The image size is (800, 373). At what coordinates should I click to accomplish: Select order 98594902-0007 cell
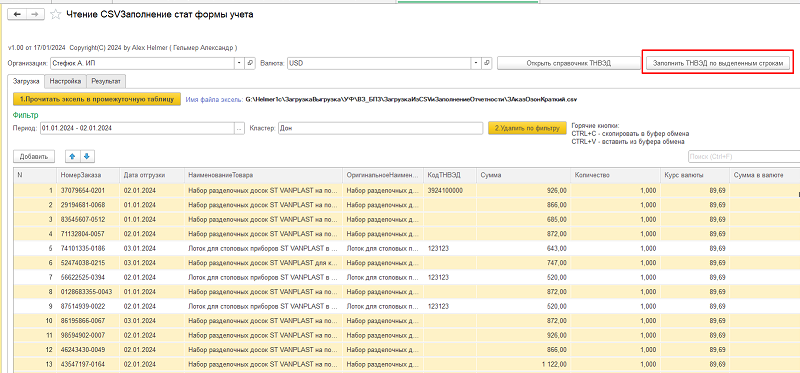click(88, 335)
